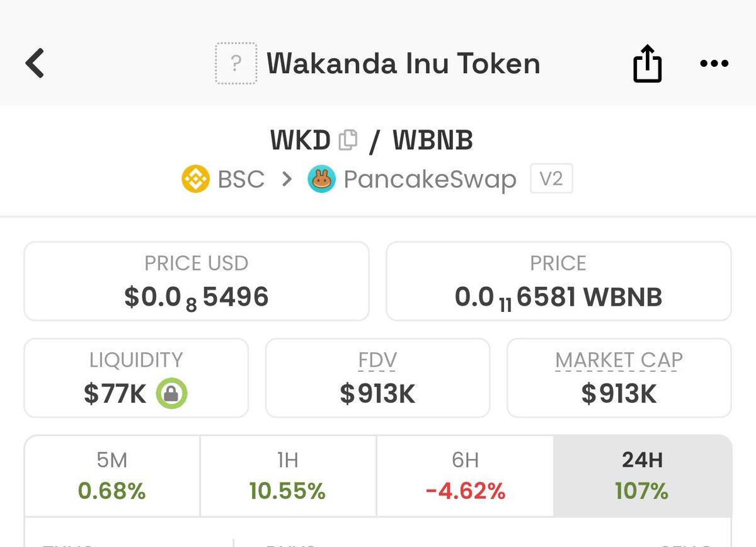756x547 pixels.
Task: Copy the WKD token address
Action: click(348, 141)
